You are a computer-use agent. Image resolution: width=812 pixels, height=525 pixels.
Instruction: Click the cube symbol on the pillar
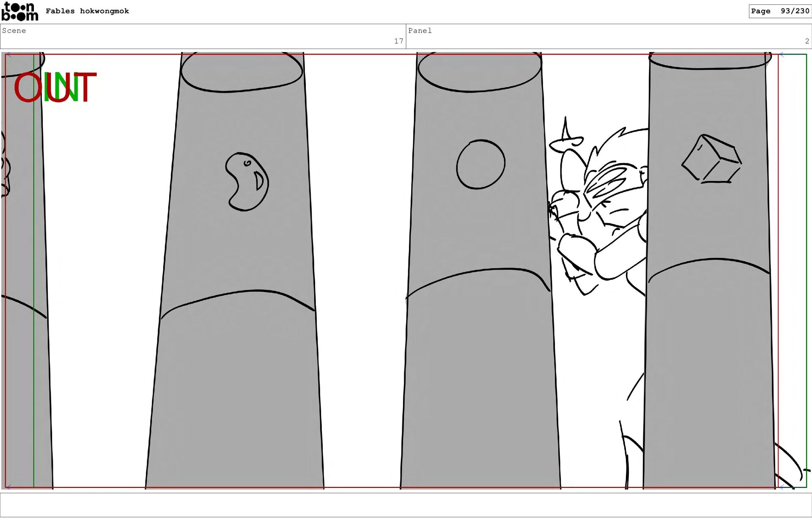click(711, 159)
